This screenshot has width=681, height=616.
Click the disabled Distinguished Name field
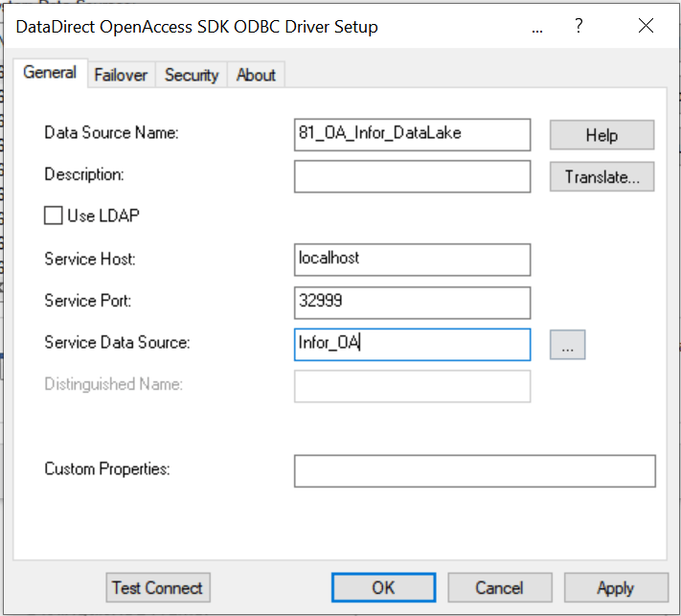tap(412, 386)
